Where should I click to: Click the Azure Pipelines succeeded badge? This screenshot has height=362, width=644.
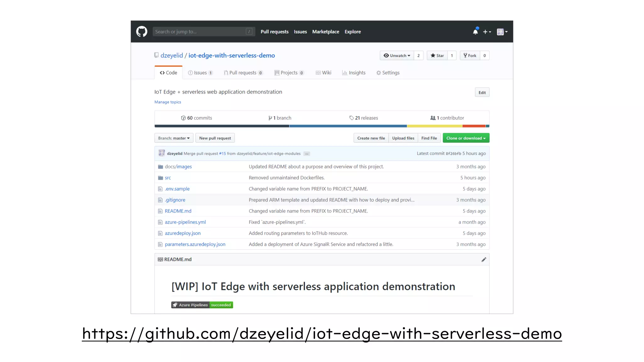tap(202, 305)
